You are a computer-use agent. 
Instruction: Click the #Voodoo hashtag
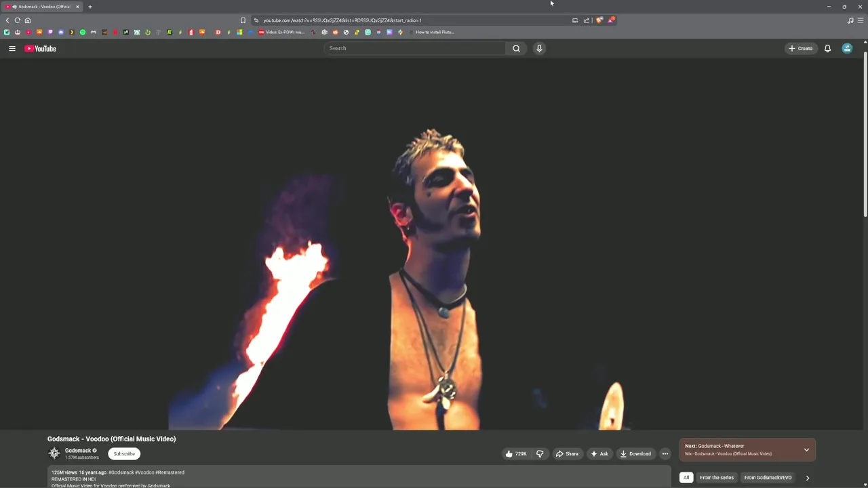144,472
